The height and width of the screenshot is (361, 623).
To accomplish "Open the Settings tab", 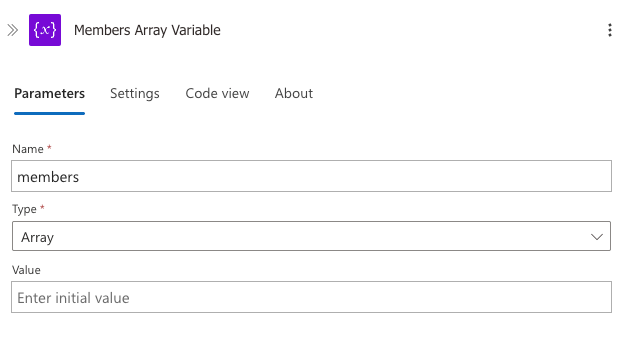I will [x=135, y=94].
